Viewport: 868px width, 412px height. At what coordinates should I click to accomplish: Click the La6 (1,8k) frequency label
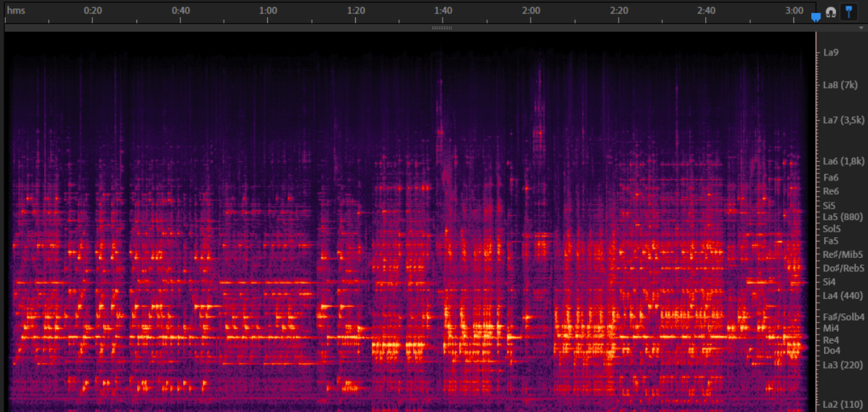coord(842,161)
